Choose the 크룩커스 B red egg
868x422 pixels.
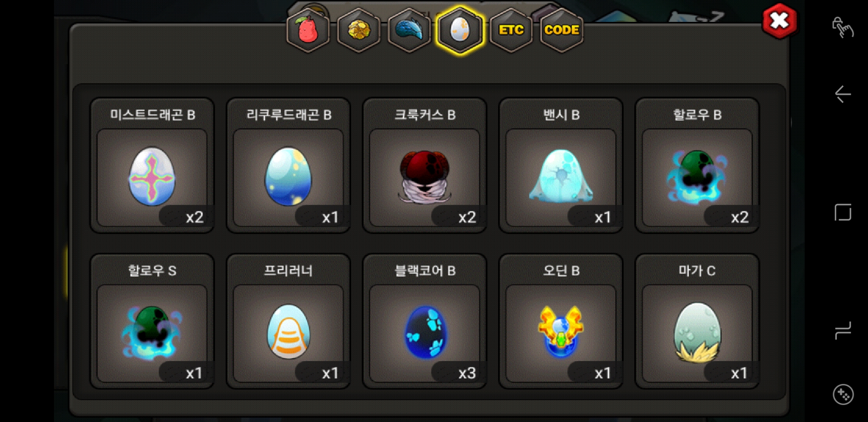425,166
